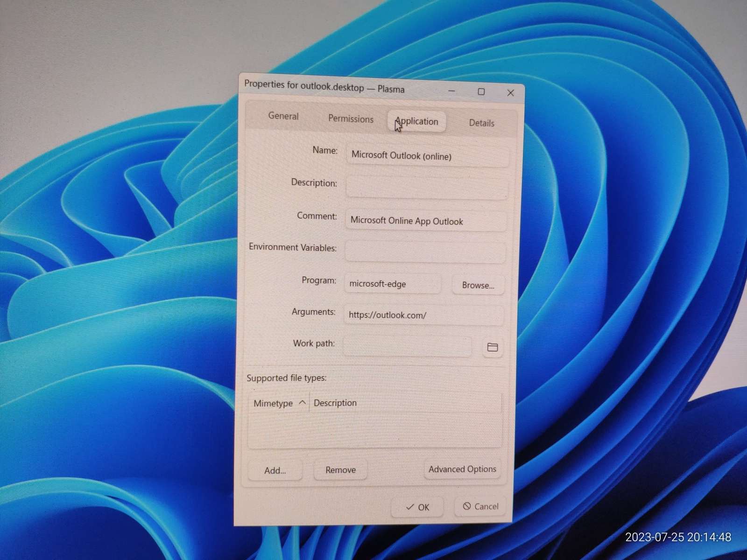Minimize the Properties dialog window
Screen dimensions: 747x560
(x=451, y=91)
